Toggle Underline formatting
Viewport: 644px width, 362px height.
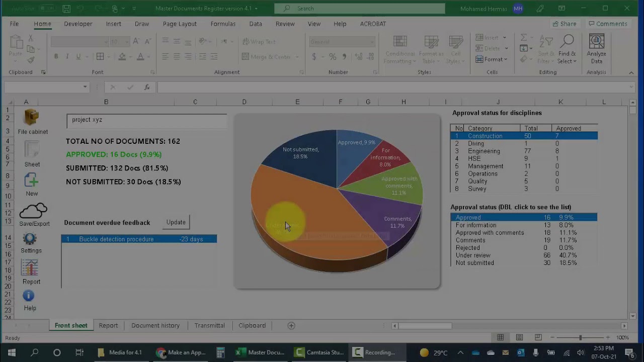(78, 57)
